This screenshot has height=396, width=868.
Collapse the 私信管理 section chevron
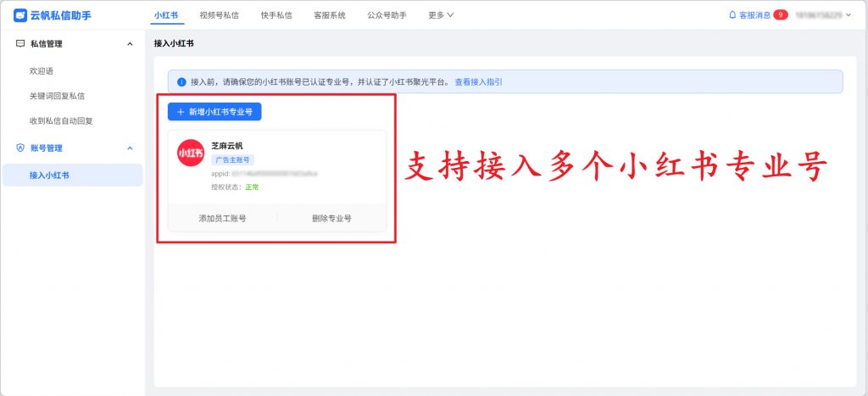[130, 44]
